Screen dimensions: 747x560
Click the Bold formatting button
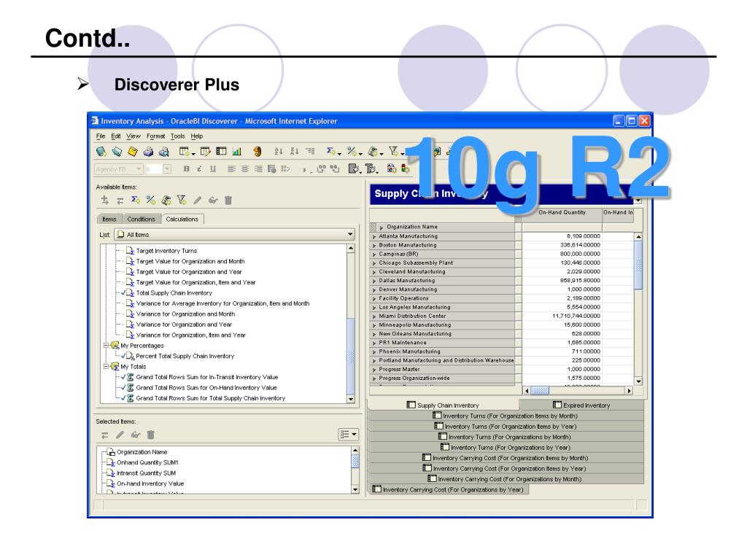click(186, 168)
